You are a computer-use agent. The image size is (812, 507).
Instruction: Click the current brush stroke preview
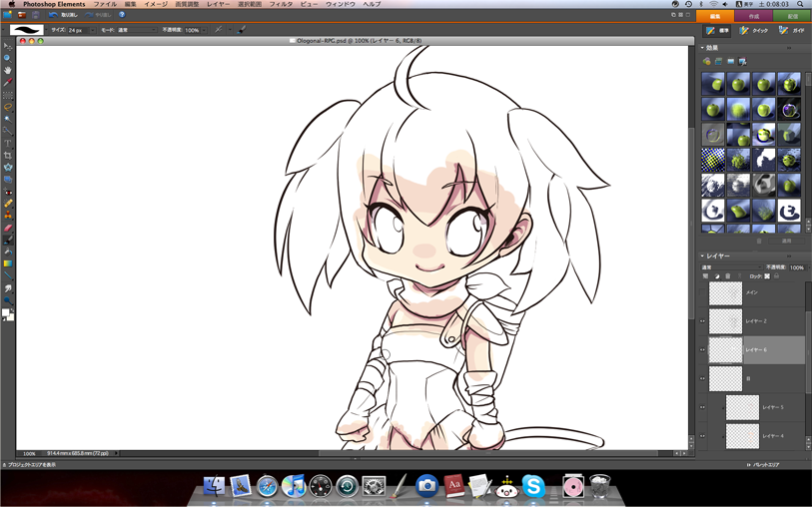pos(26,30)
